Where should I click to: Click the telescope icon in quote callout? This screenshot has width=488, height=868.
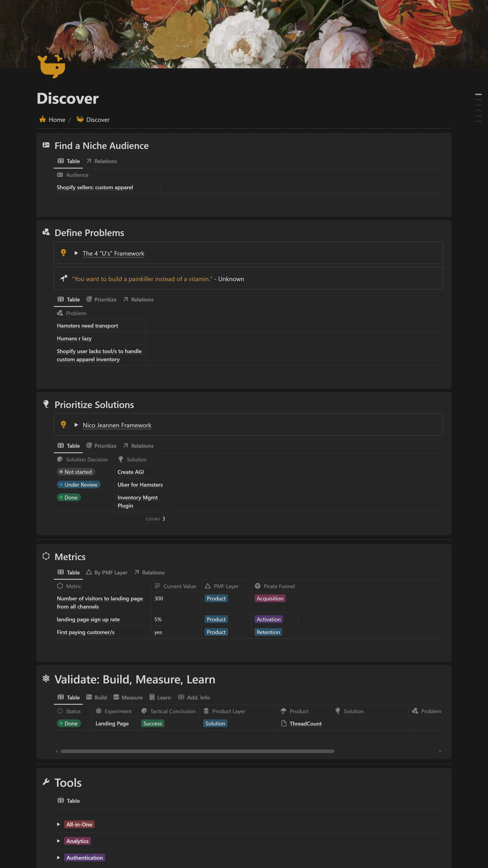64,278
